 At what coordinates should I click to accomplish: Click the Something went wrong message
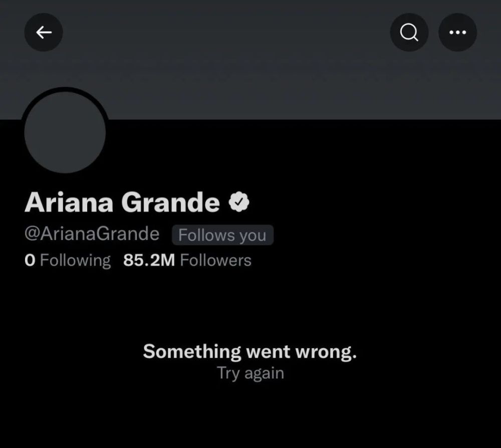point(250,352)
